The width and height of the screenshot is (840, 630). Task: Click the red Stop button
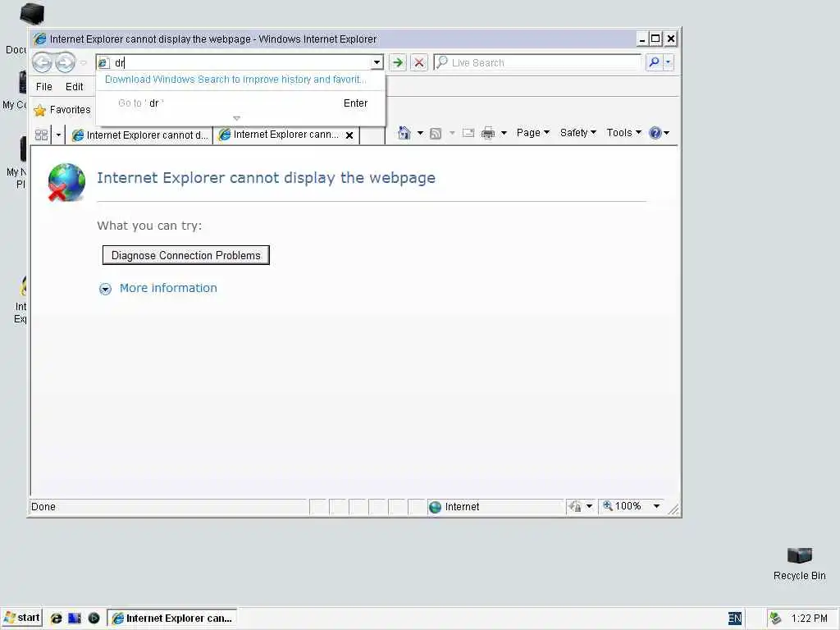point(419,62)
